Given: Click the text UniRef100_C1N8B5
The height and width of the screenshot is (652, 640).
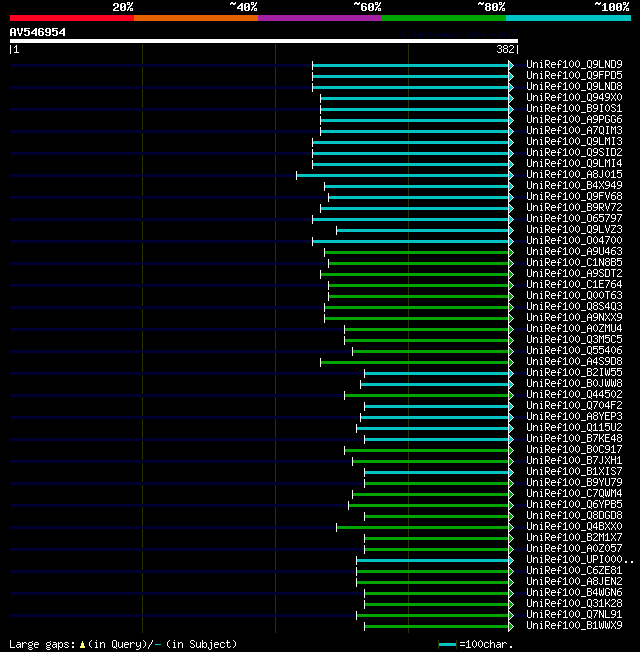Looking at the screenshot, I should (574, 262).
